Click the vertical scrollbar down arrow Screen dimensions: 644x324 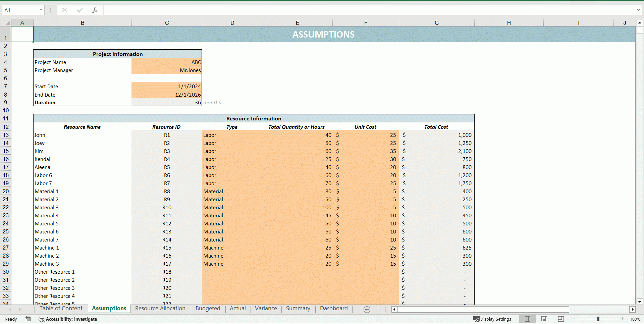(x=640, y=302)
